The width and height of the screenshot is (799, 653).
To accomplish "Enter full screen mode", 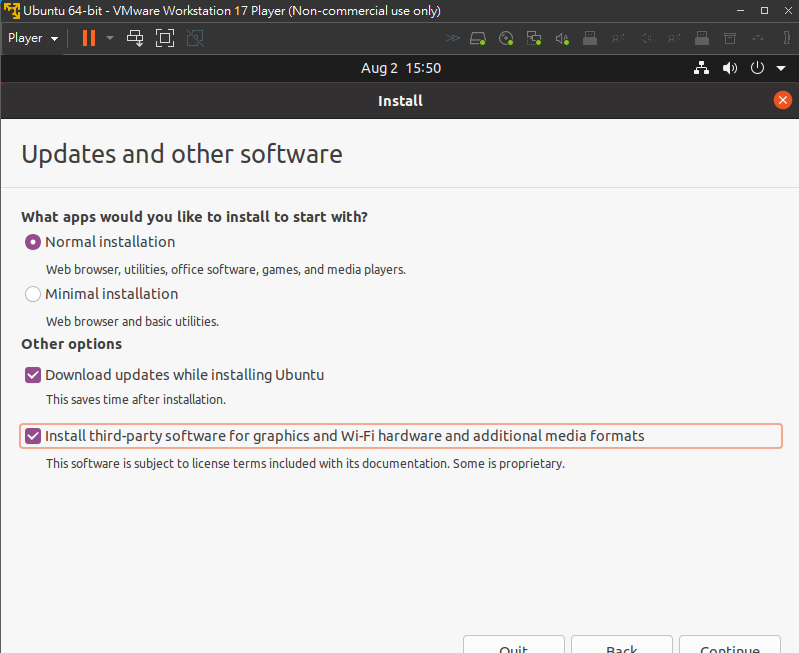I will point(165,38).
